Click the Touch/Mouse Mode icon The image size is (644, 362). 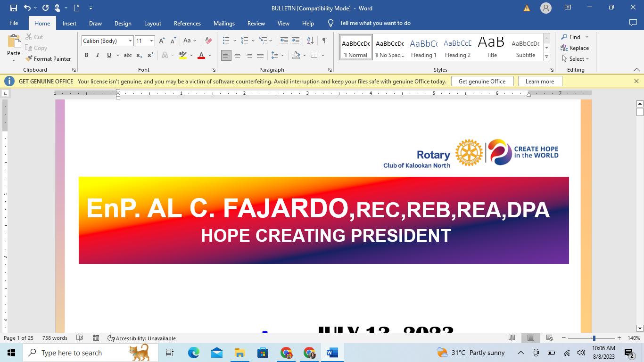58,8
